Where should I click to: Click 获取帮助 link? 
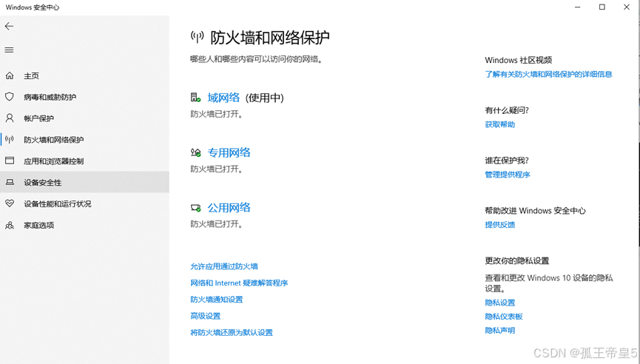pyautogui.click(x=500, y=124)
